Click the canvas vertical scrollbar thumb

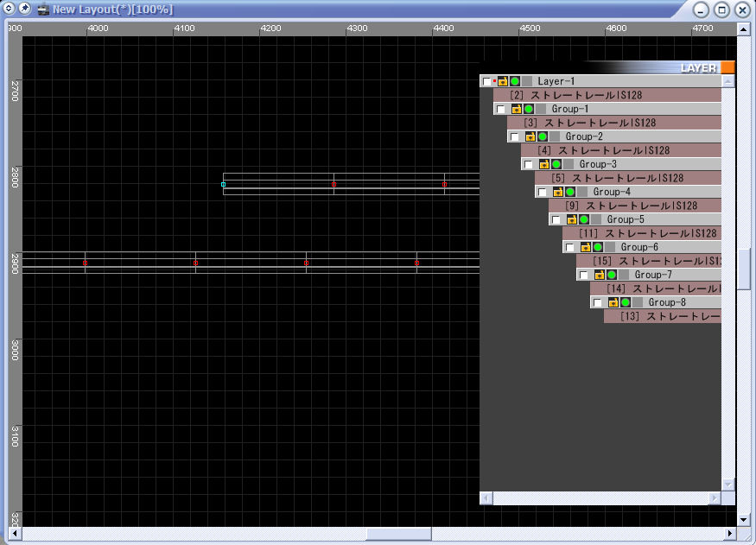743,269
